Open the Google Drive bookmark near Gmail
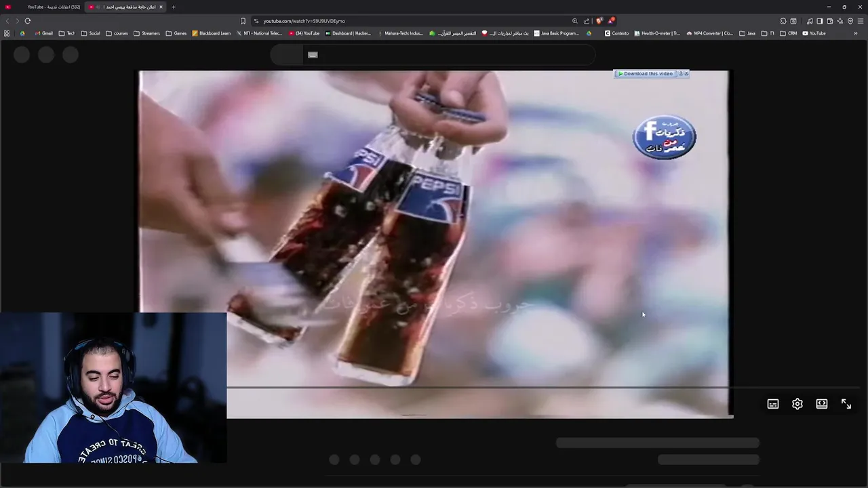The height and width of the screenshot is (488, 868). point(22,33)
